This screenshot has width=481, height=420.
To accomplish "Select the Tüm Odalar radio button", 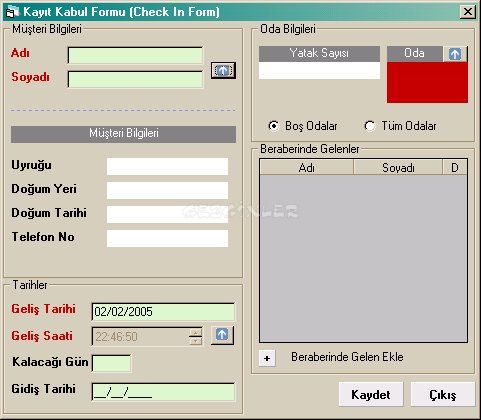I will [x=369, y=126].
